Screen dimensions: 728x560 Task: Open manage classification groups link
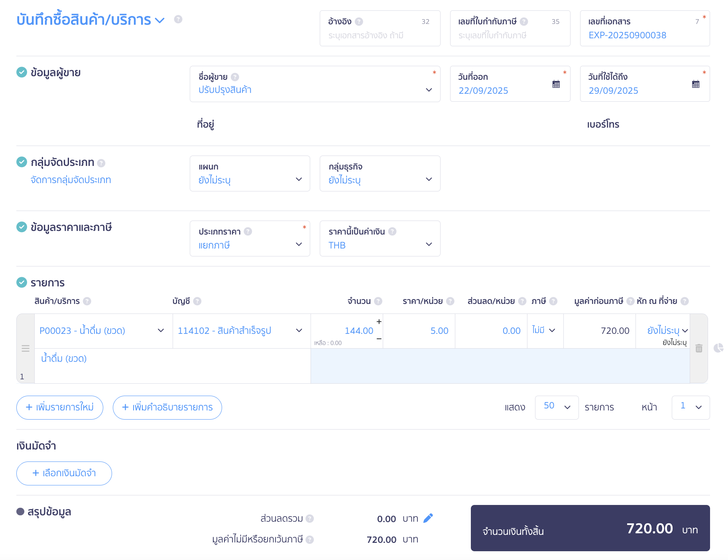pyautogui.click(x=71, y=180)
